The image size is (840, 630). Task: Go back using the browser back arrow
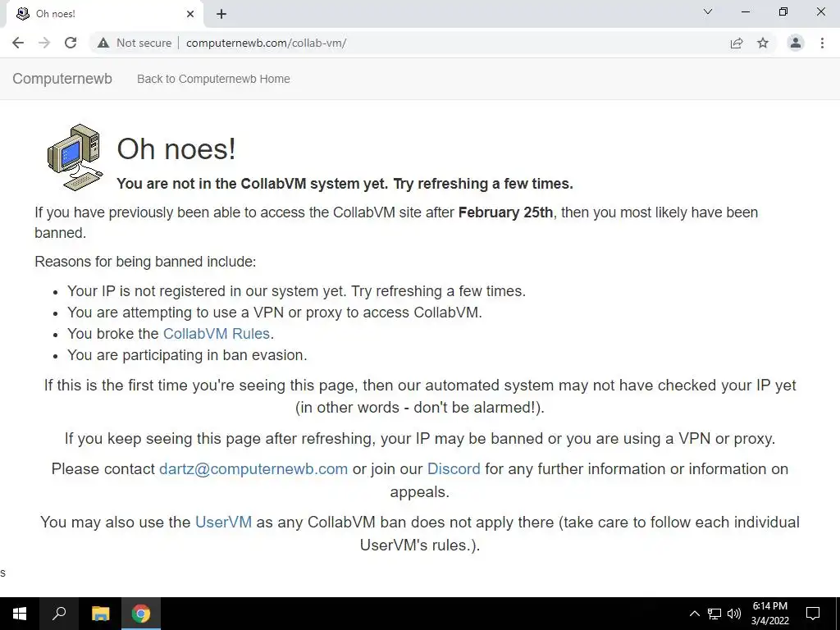(18, 43)
